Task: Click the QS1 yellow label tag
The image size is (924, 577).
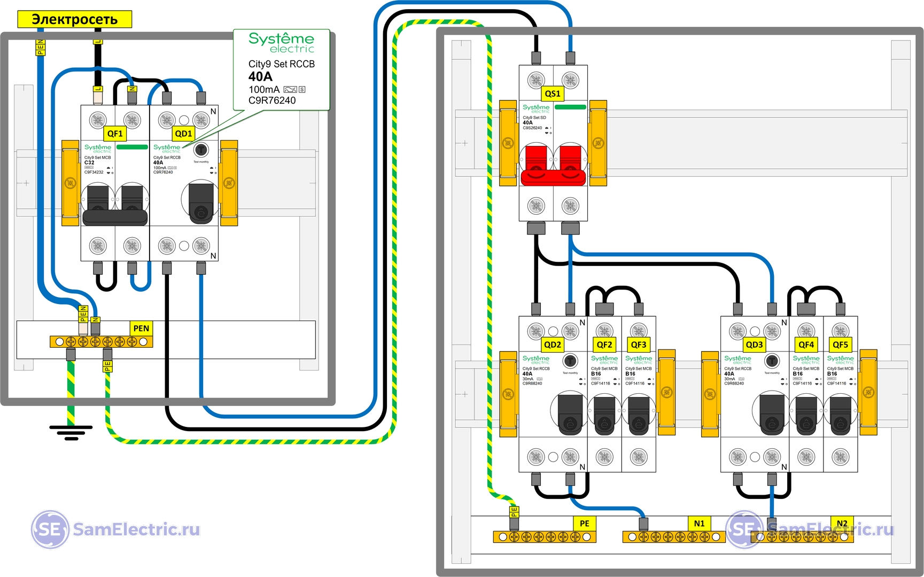Action: coord(552,94)
